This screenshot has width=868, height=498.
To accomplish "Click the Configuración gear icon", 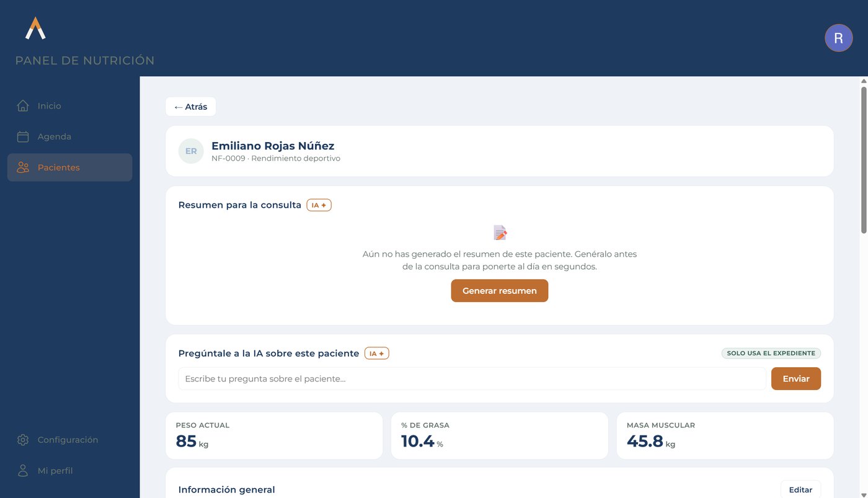I will point(23,440).
